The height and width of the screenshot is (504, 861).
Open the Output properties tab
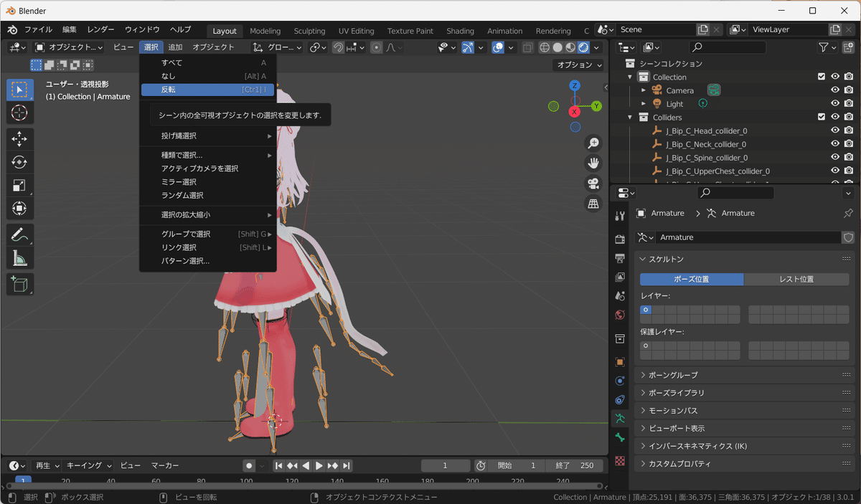[x=620, y=258]
